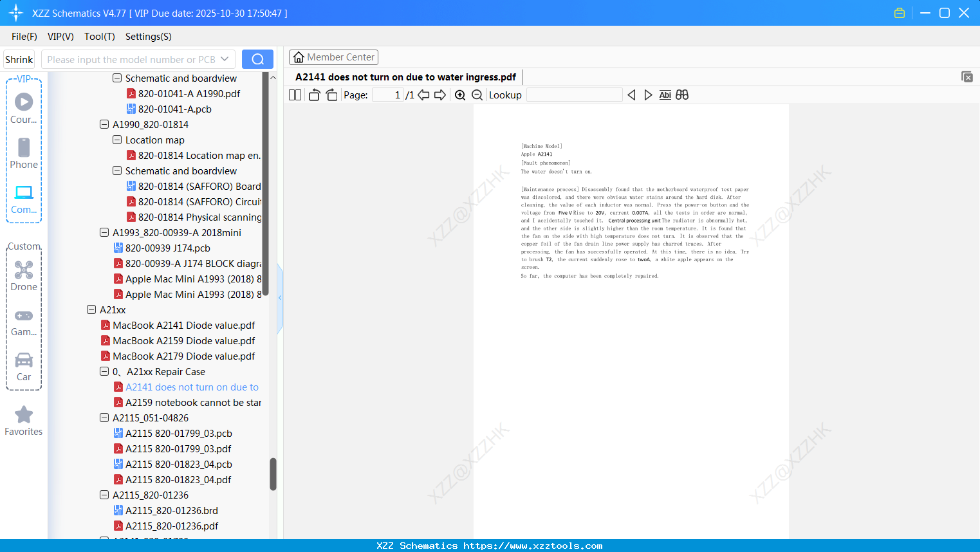Open 820-01814 Location map PDF
The height and width of the screenshot is (552, 980).
pyautogui.click(x=194, y=155)
